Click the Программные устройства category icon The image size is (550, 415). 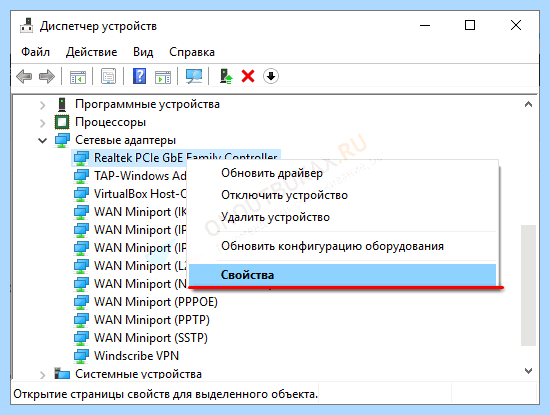(x=62, y=104)
